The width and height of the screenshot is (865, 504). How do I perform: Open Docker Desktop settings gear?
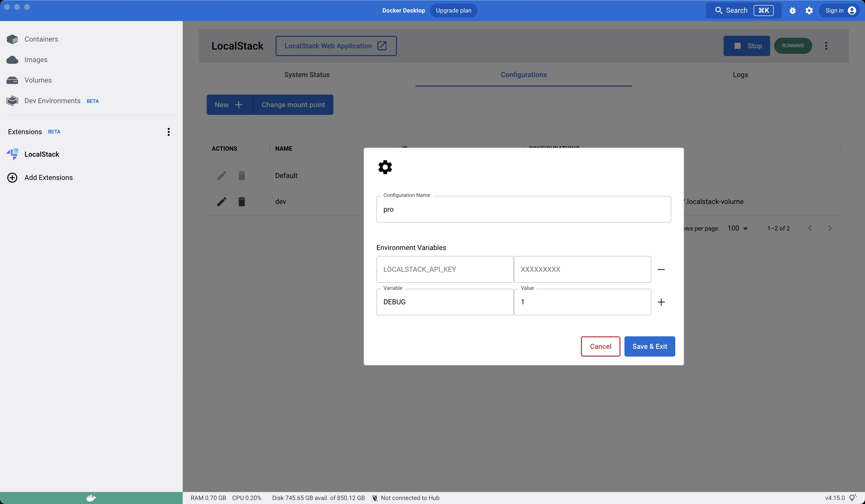point(809,10)
